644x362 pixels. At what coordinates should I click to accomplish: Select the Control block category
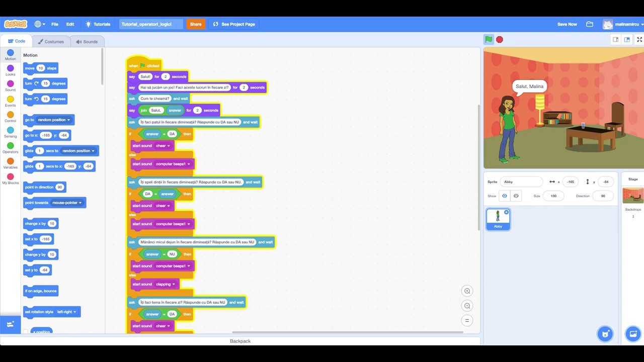coord(10,117)
